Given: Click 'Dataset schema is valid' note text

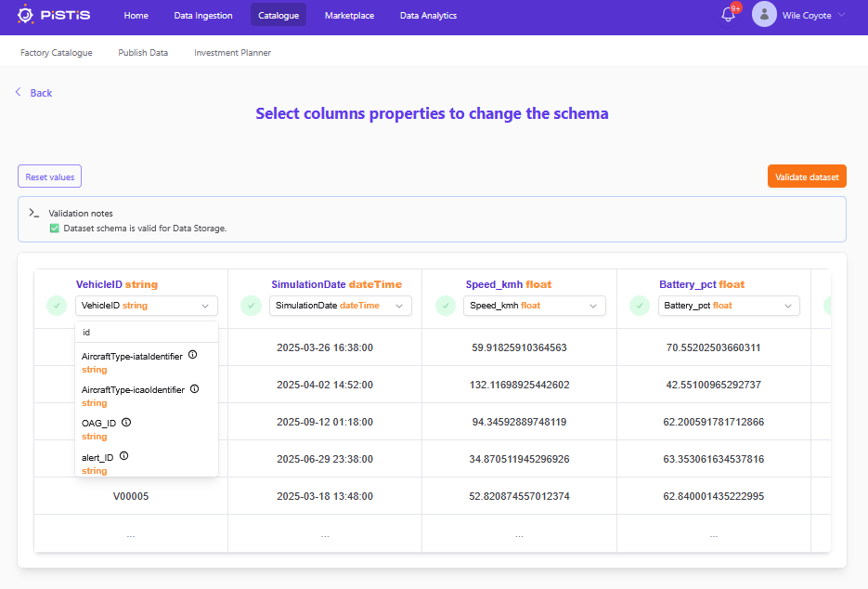Looking at the screenshot, I should click(x=145, y=229).
